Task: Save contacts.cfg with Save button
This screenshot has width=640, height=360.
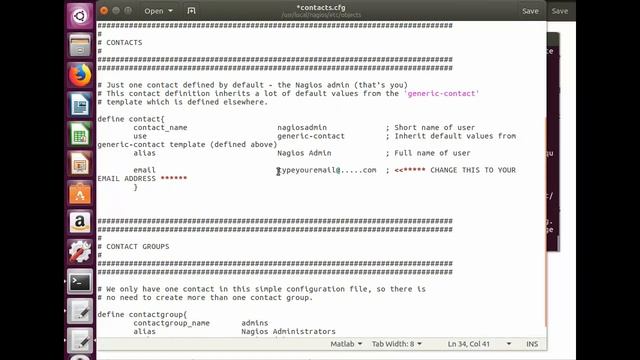Action: point(530,11)
